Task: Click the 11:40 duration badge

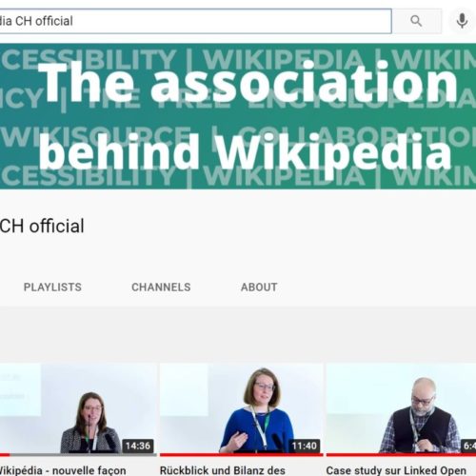Action: coord(305,446)
